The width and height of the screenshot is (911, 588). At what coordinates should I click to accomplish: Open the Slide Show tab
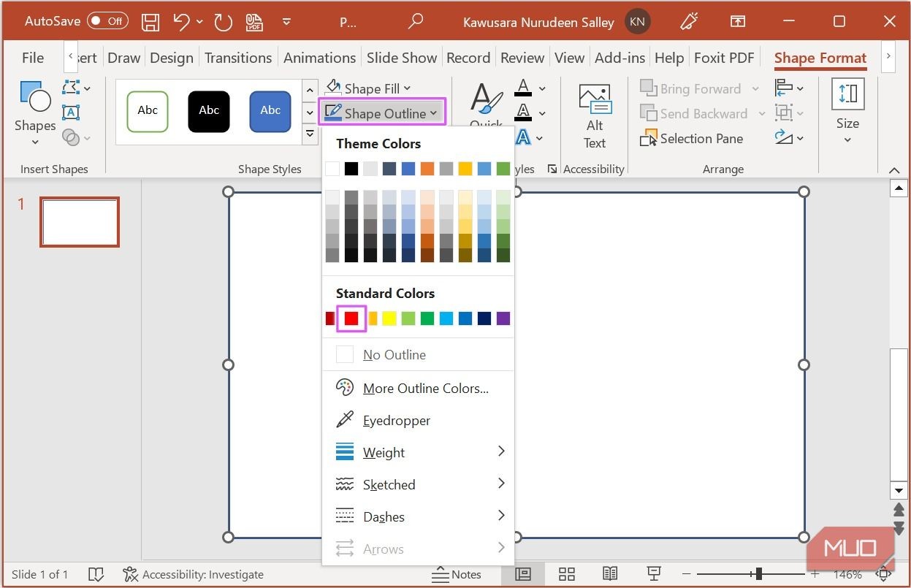[402, 58]
